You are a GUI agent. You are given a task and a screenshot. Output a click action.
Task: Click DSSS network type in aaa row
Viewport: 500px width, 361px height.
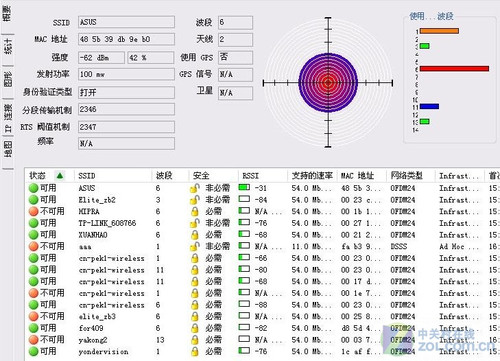(x=399, y=246)
